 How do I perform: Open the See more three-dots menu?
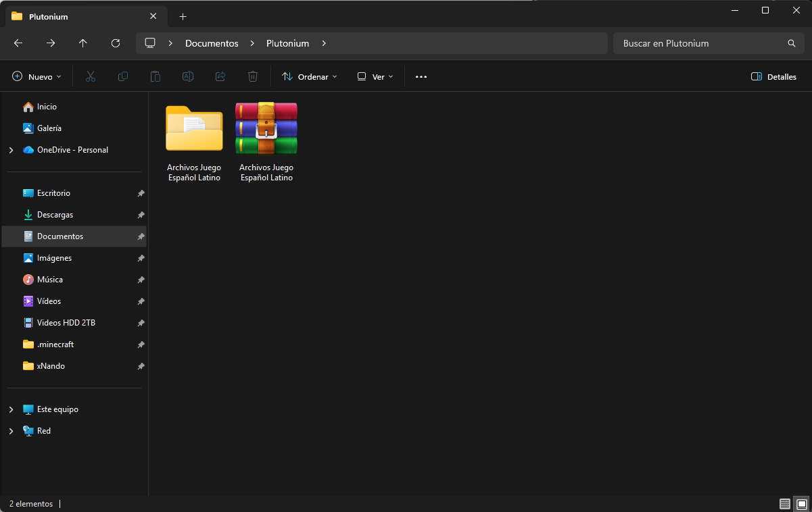coord(421,77)
